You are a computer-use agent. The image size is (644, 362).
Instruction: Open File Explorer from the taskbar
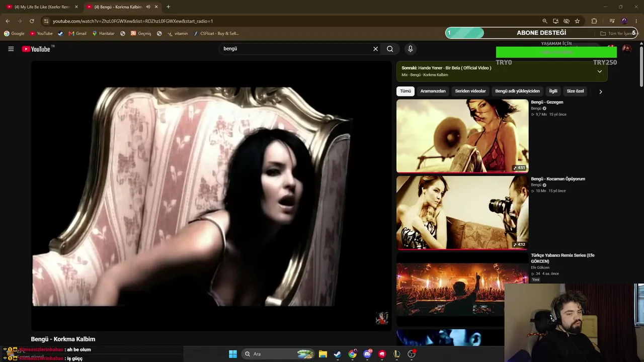[x=323, y=354]
